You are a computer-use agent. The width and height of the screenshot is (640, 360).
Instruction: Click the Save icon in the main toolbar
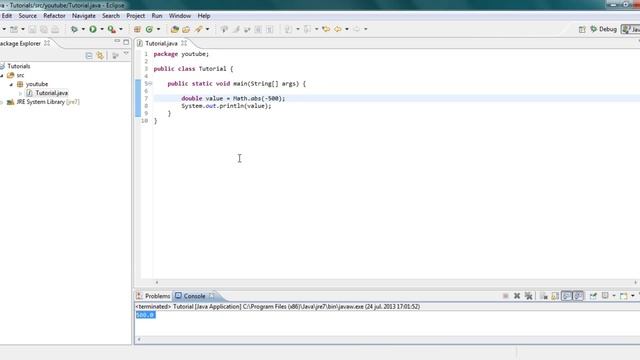(x=32, y=29)
